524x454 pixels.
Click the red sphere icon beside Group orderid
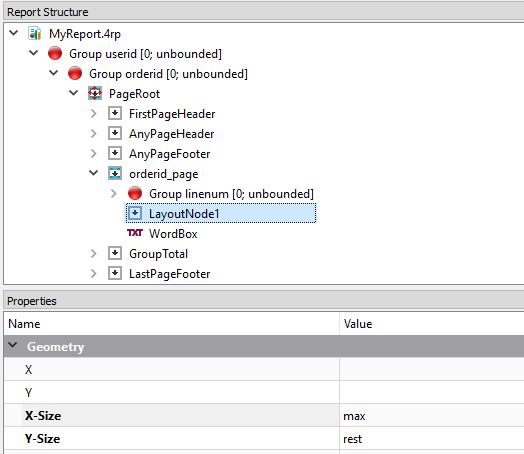(75, 73)
